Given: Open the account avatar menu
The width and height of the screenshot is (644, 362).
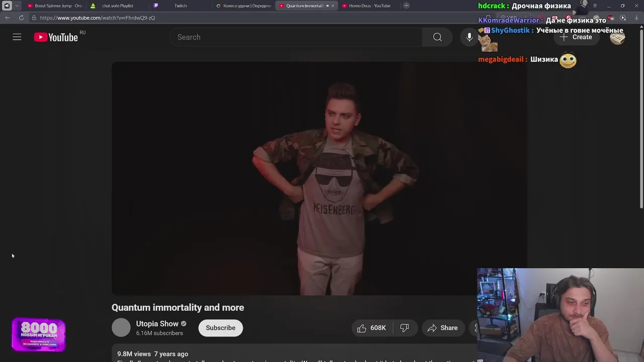Looking at the screenshot, I should (x=617, y=37).
